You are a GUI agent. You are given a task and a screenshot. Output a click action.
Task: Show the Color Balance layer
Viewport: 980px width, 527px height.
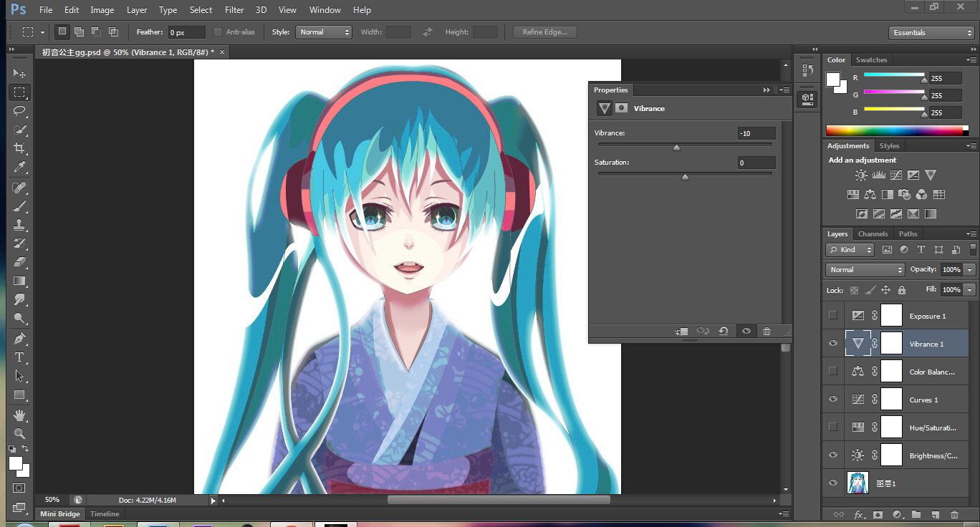832,371
